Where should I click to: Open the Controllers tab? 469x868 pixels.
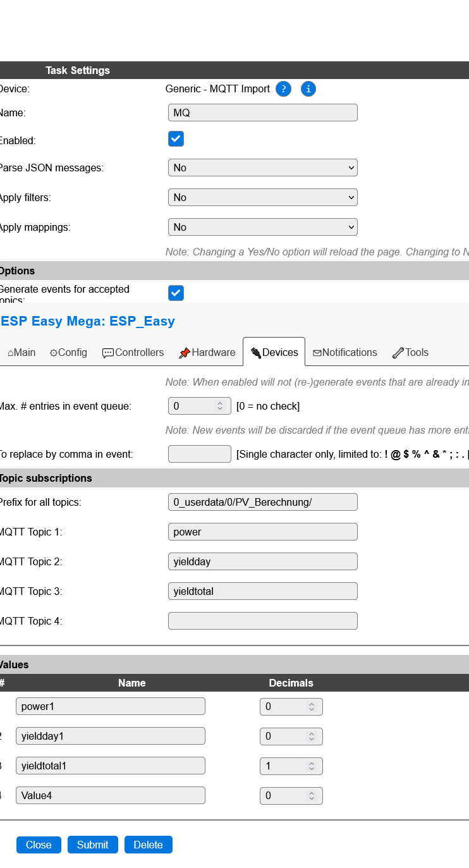click(133, 352)
